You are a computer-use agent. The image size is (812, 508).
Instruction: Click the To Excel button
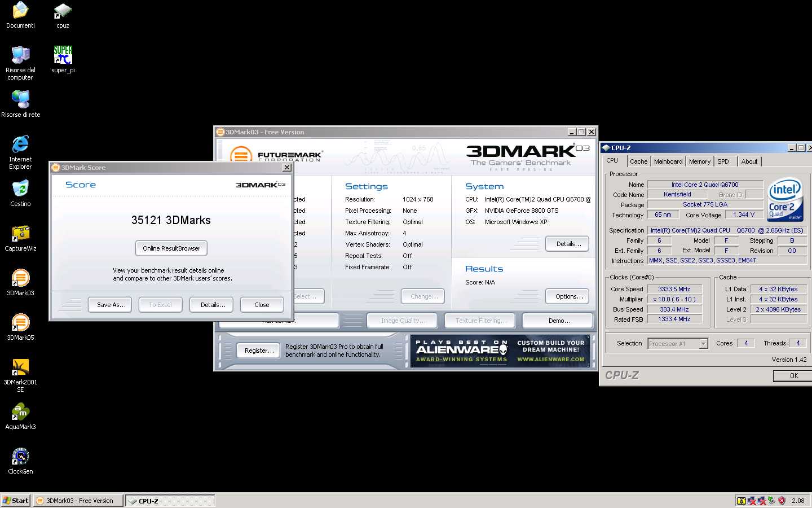click(160, 305)
